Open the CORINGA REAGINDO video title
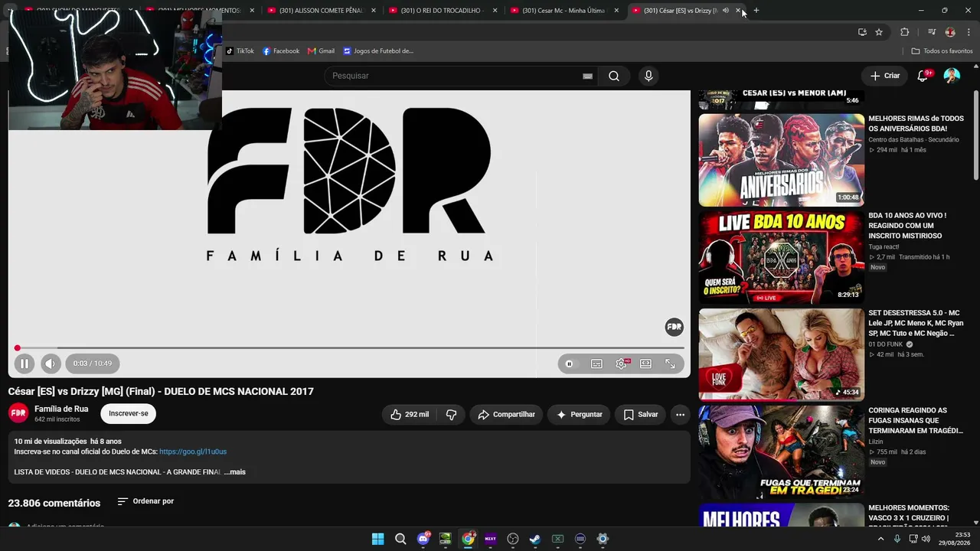Image resolution: width=980 pixels, height=551 pixels. (916, 420)
